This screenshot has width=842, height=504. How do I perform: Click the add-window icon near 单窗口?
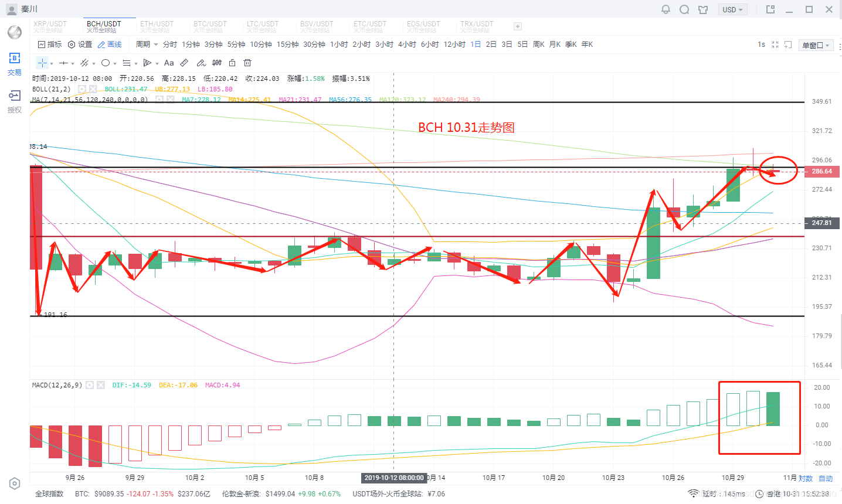788,45
